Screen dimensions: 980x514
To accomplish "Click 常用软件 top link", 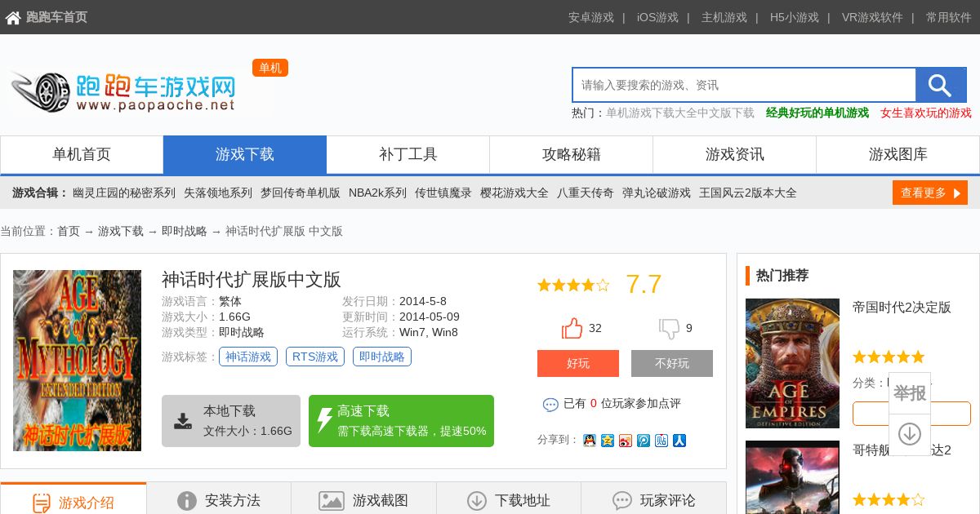I will pyautogui.click(x=949, y=17).
